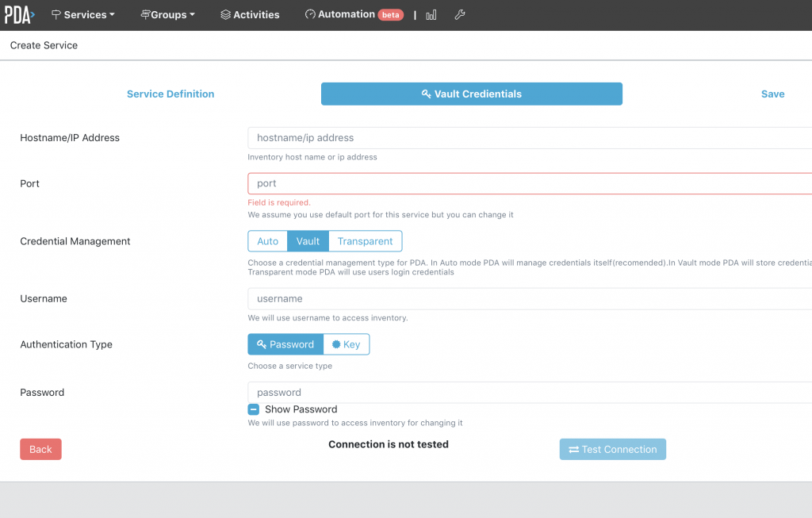Focus the Password input field
Screen dimensions: 812x518
[530, 392]
